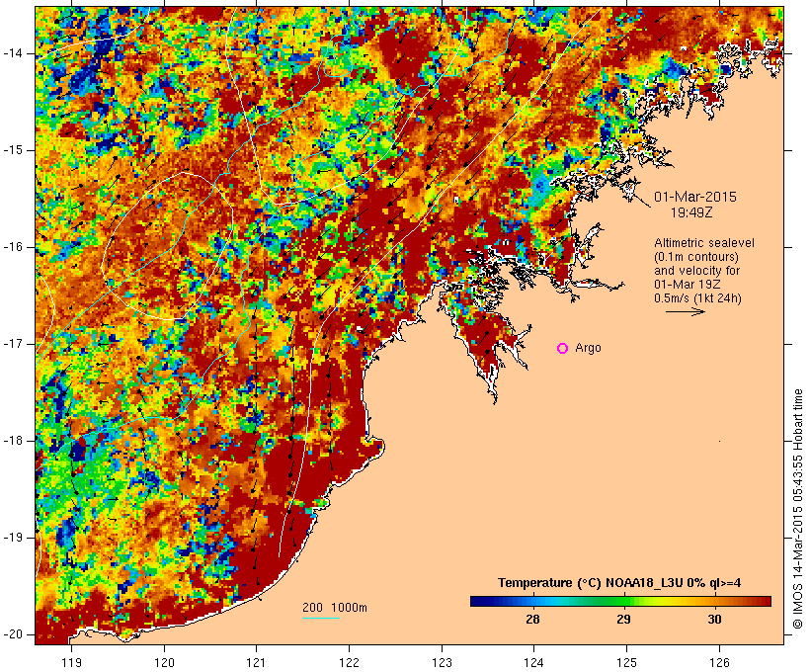Click the magenta Argo float circle marker
The height and width of the screenshot is (672, 810).
[563, 349]
